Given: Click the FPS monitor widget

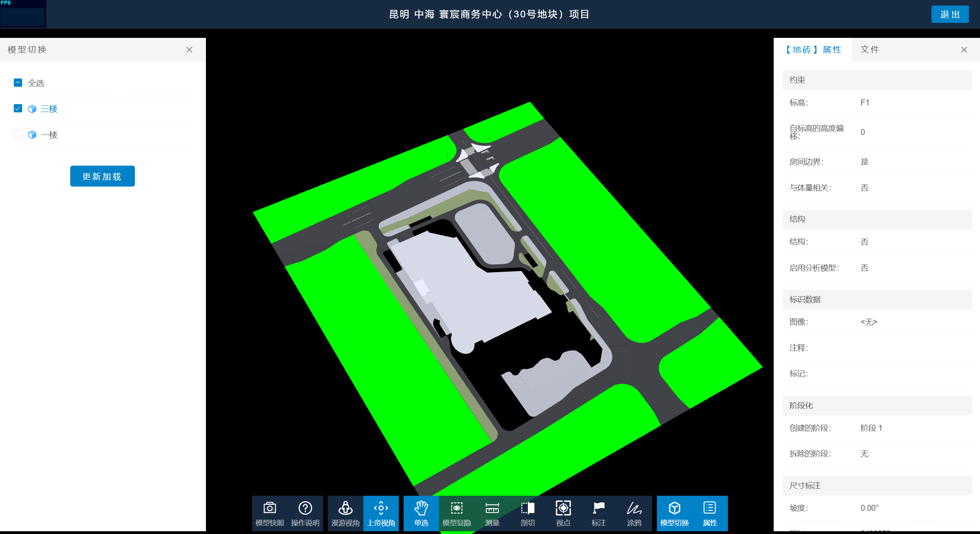Looking at the screenshot, I should point(23,14).
